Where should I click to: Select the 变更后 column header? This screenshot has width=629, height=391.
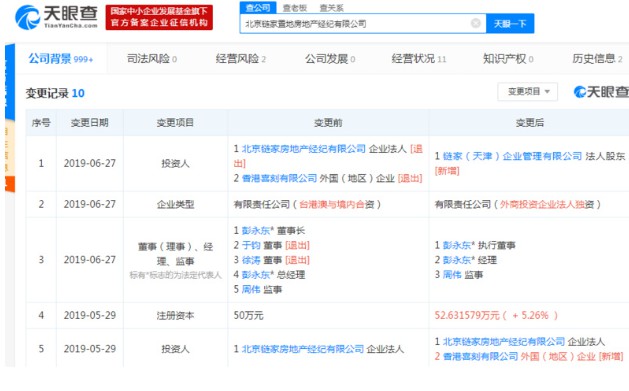point(530,123)
